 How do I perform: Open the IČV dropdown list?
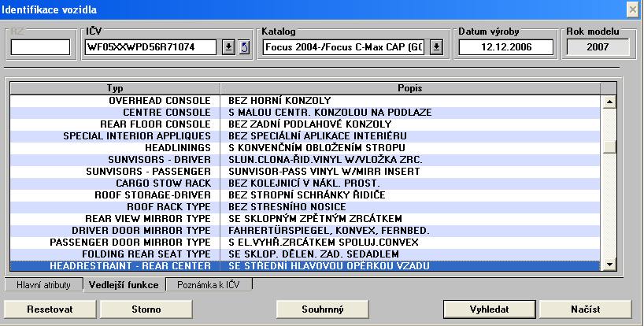[x=228, y=47]
